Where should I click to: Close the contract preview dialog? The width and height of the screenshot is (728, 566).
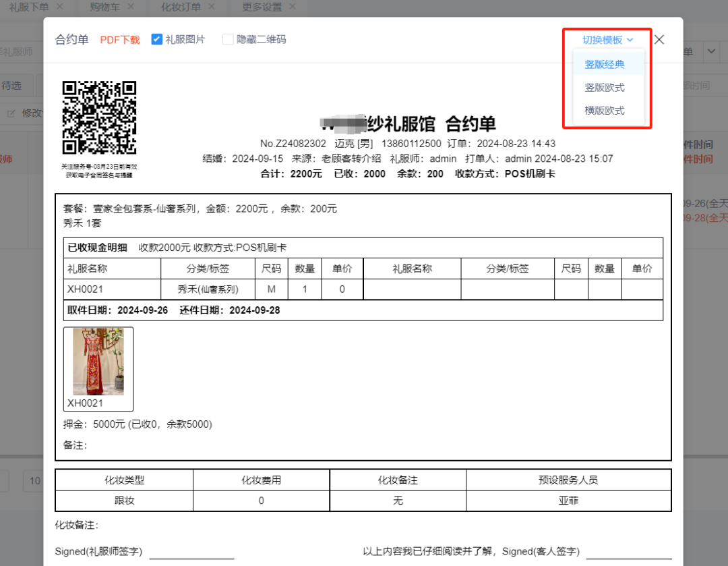(x=659, y=40)
